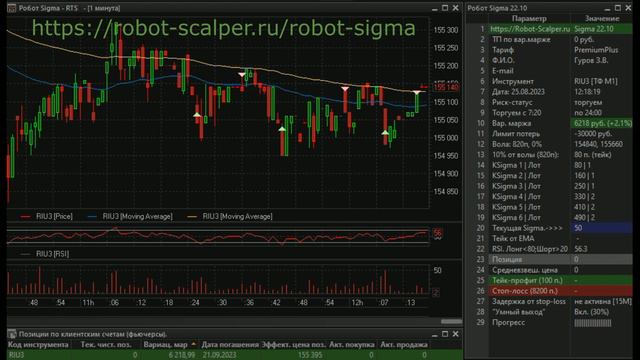Click the Sigma 22.10 value cell
Viewport: 640px width, 360px height.
point(602,29)
